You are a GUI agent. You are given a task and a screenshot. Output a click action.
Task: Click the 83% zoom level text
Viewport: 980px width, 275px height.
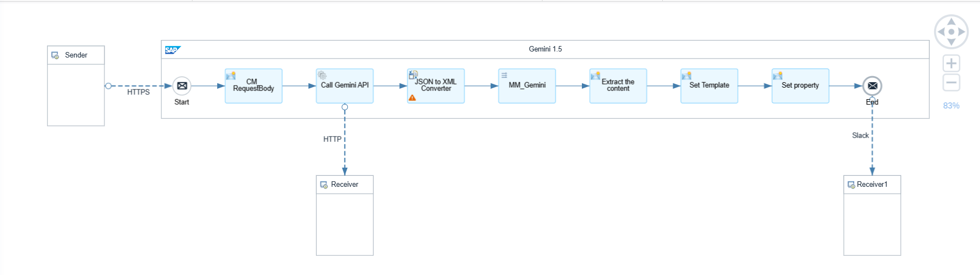(x=952, y=106)
